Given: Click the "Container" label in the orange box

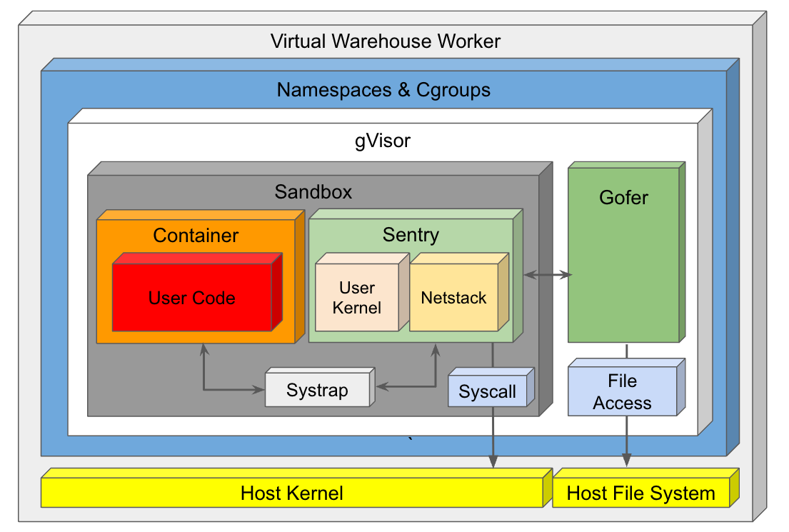Looking at the screenshot, I should coord(196,236).
